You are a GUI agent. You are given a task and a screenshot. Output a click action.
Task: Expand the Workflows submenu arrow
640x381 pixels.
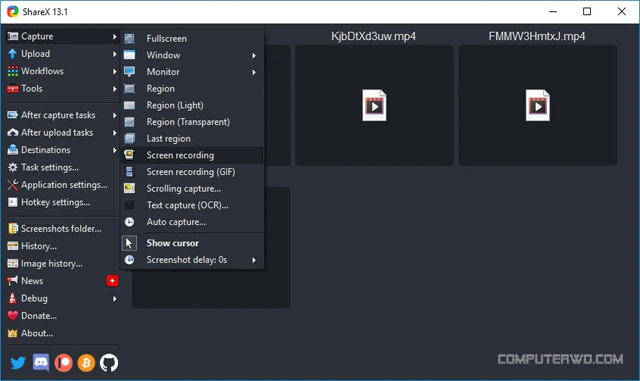coord(114,71)
